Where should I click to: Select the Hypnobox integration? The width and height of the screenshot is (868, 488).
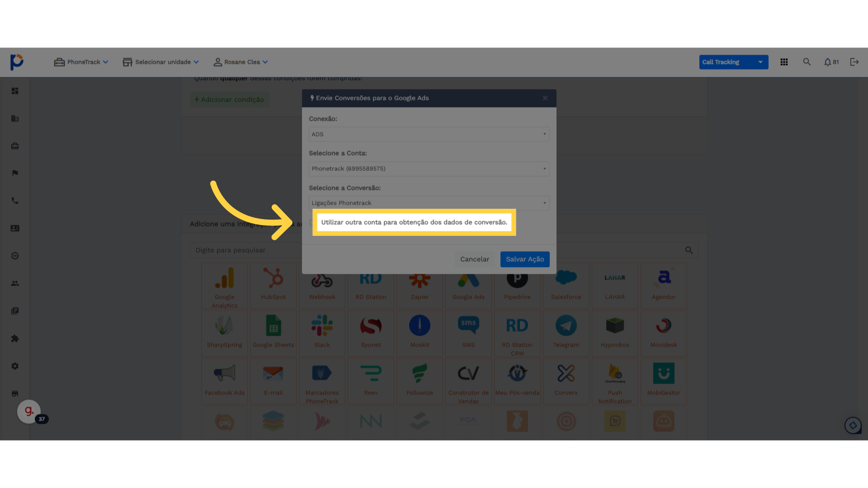tap(615, 333)
